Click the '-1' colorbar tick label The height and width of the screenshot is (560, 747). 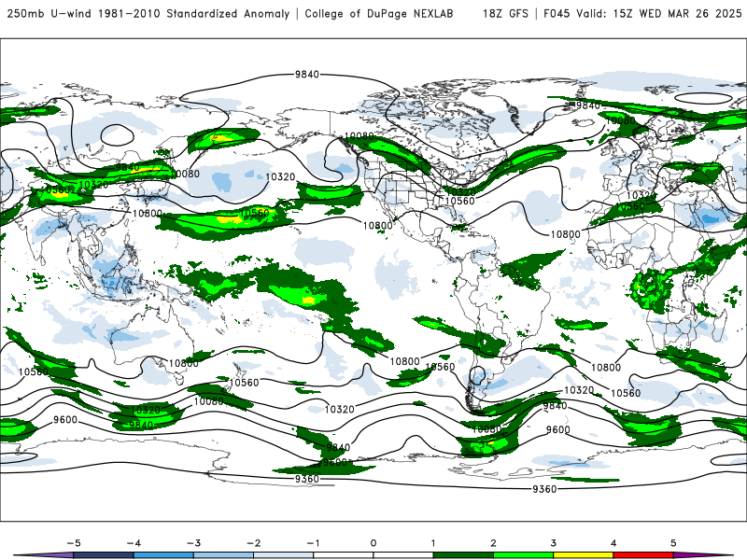pyautogui.click(x=313, y=543)
